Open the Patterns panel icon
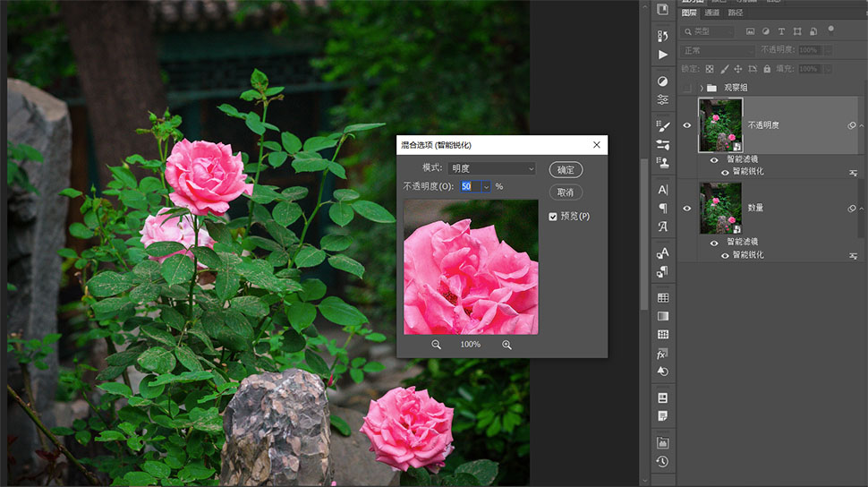The width and height of the screenshot is (868, 487). [x=662, y=335]
